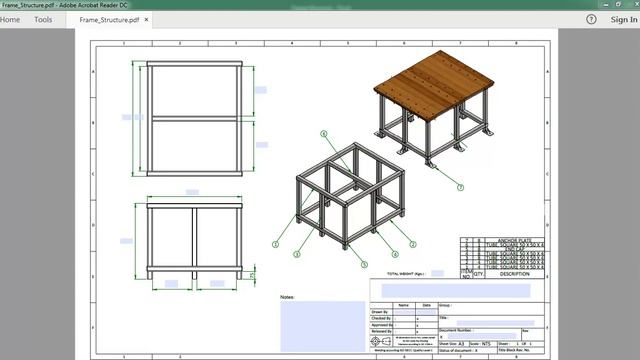Screen dimensions: 640x360
Task: Click the "TOTAL WEIGHT (Kgs.)" label
Action: click(x=406, y=274)
